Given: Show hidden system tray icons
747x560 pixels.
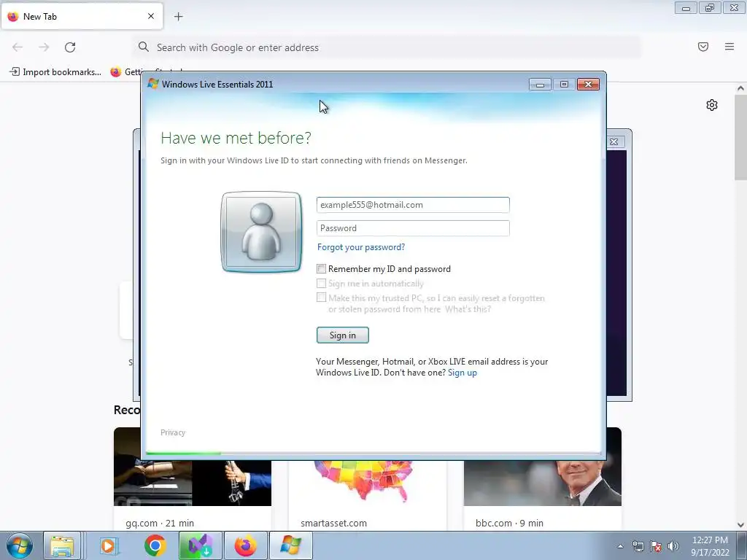Looking at the screenshot, I should click(620, 546).
